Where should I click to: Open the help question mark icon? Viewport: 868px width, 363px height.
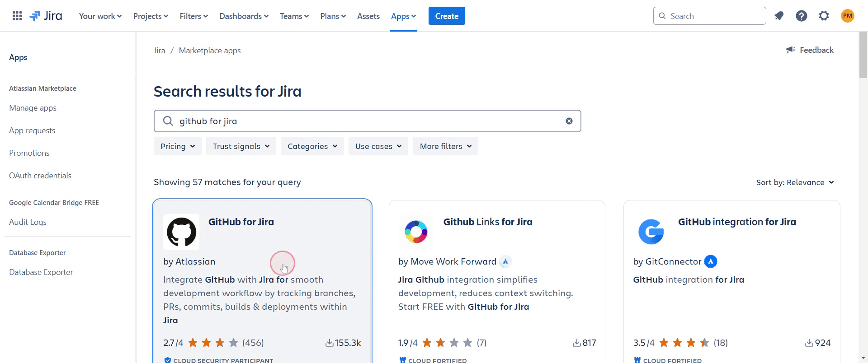pos(801,16)
